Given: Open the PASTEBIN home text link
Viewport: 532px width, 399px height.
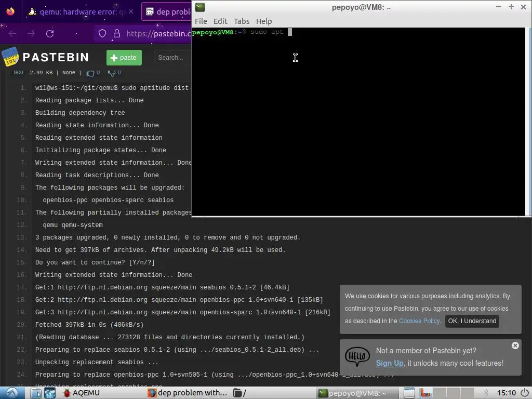Looking at the screenshot, I should [56, 57].
